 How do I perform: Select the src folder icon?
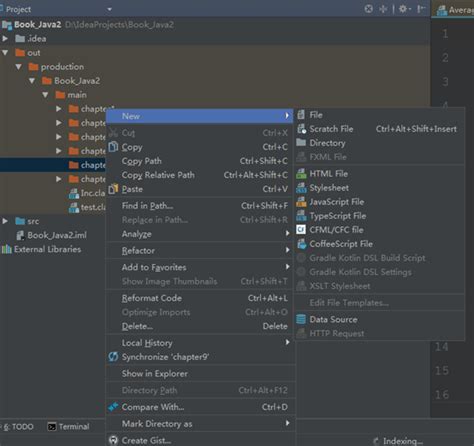[20, 221]
